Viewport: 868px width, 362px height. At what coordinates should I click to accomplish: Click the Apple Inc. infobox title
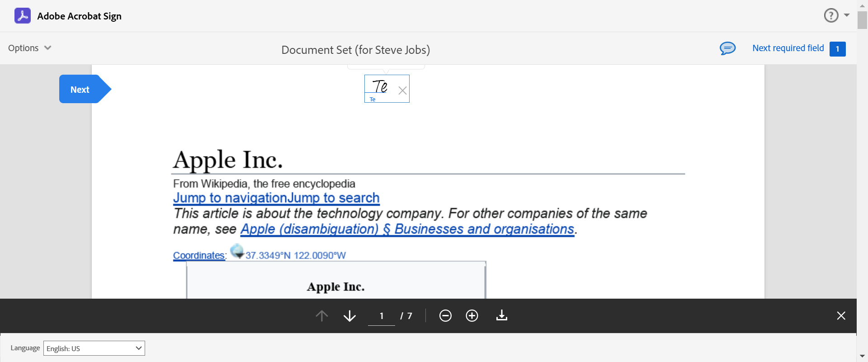(x=336, y=286)
